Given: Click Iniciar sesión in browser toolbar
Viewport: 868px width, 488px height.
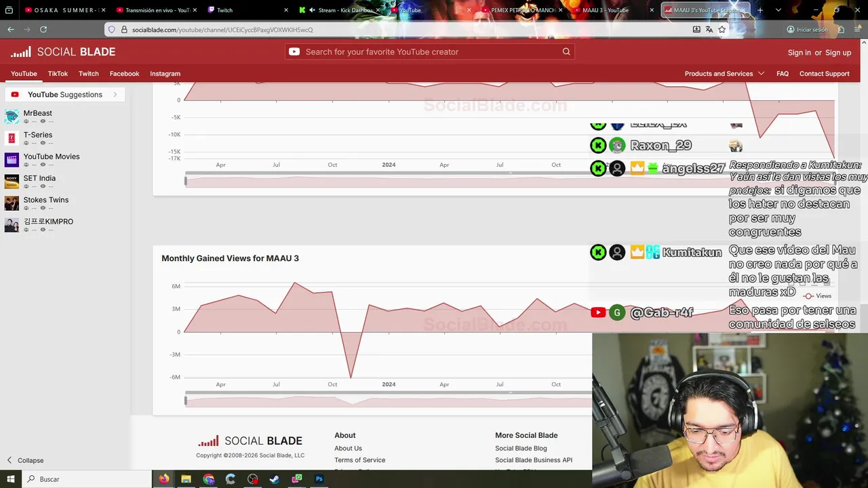Looking at the screenshot, I should [x=807, y=30].
